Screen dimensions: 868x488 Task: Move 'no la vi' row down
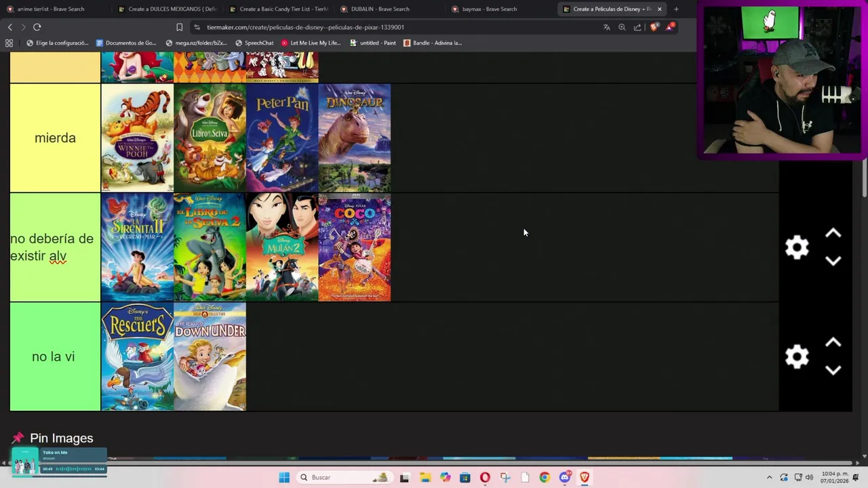click(833, 370)
